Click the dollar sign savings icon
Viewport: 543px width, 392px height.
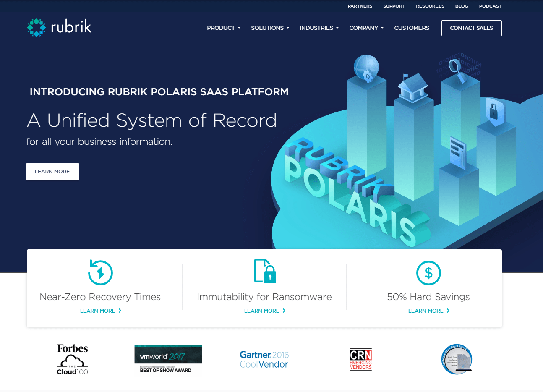click(x=428, y=273)
